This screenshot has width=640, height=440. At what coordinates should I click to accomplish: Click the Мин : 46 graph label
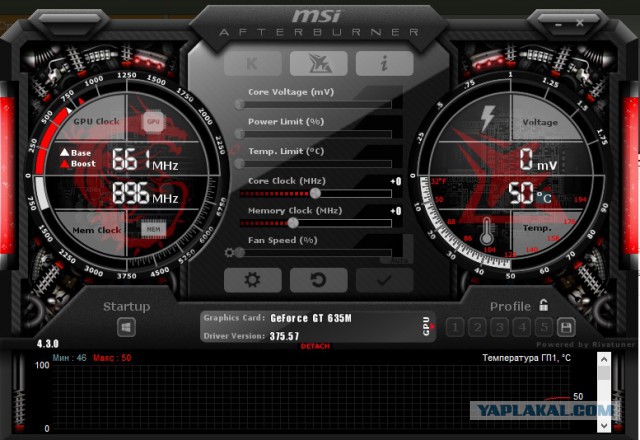[x=69, y=358]
